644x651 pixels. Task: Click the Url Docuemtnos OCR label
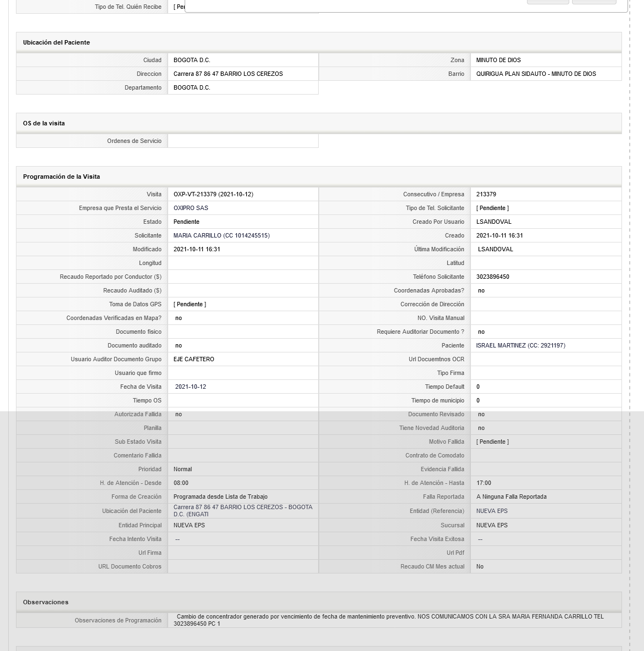(436, 359)
